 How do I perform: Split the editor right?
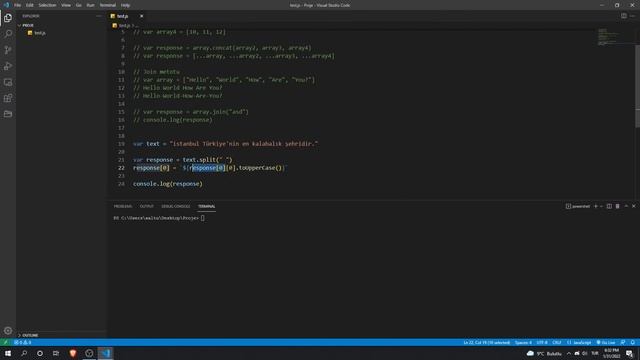coord(624,16)
